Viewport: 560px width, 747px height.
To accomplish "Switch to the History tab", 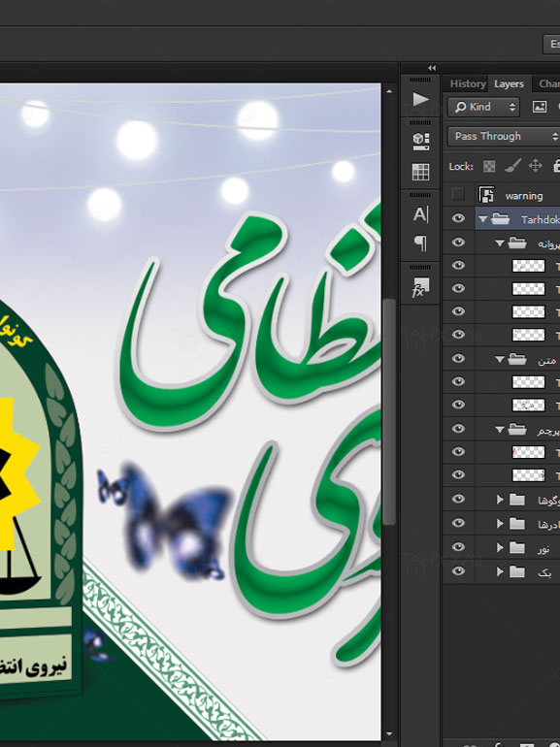I will [x=468, y=83].
